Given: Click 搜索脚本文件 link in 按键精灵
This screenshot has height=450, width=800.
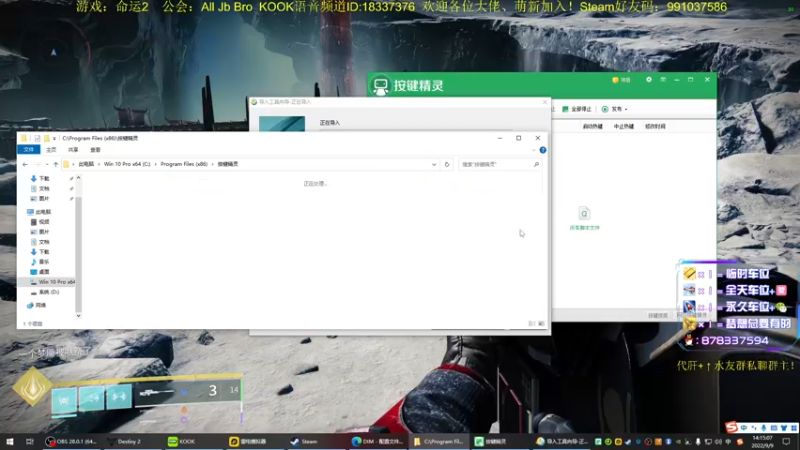Looking at the screenshot, I should [x=585, y=228].
